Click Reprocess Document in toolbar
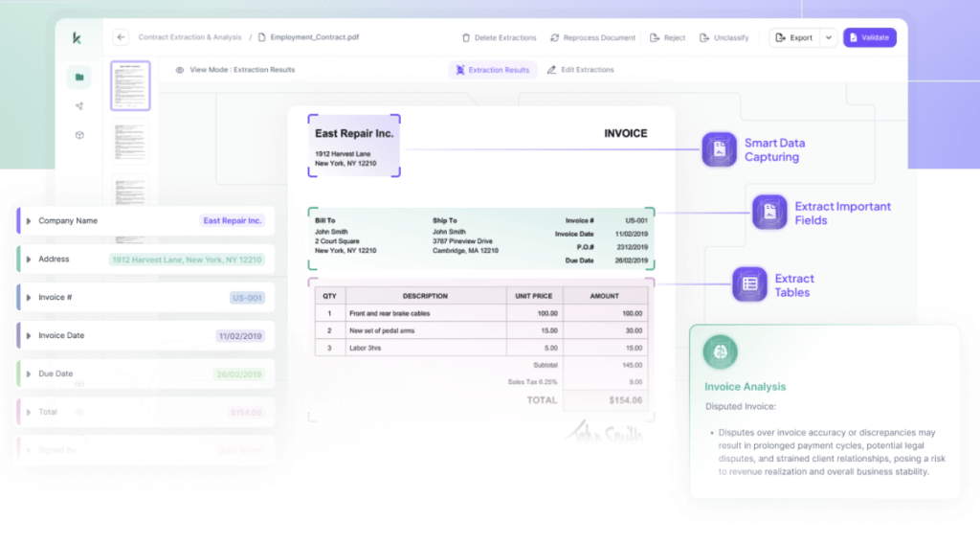 pos(592,38)
